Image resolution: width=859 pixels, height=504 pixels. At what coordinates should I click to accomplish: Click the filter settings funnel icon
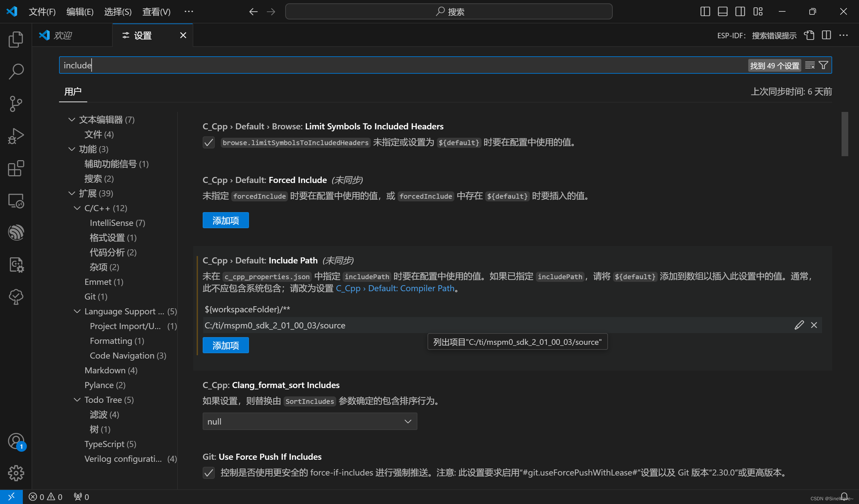click(823, 65)
